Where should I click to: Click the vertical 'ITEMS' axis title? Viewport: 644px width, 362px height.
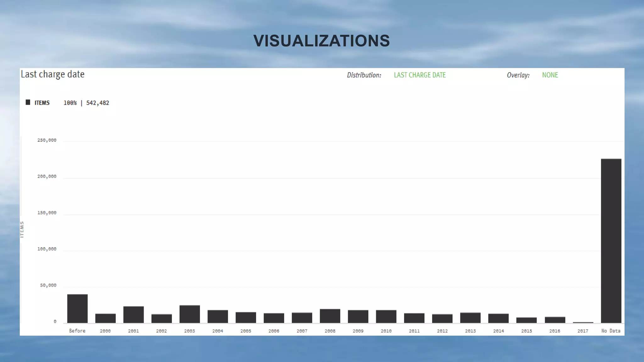pyautogui.click(x=22, y=229)
